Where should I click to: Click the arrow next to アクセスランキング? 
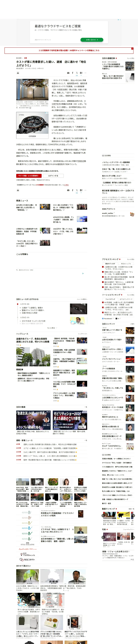pos(120,259)
